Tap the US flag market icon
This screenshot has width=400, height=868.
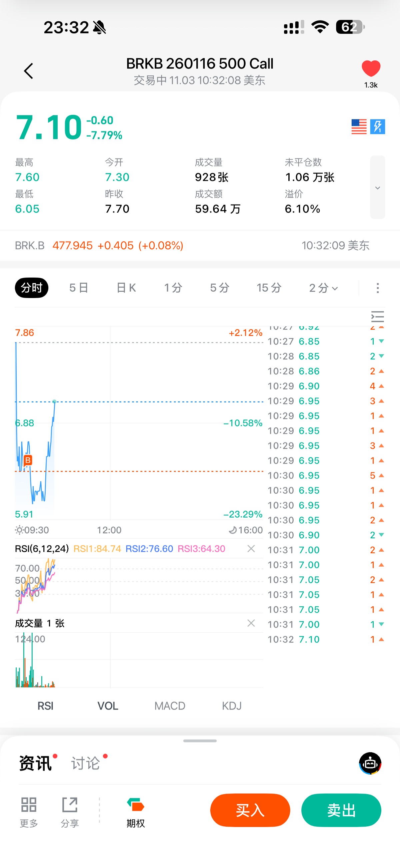(x=359, y=127)
